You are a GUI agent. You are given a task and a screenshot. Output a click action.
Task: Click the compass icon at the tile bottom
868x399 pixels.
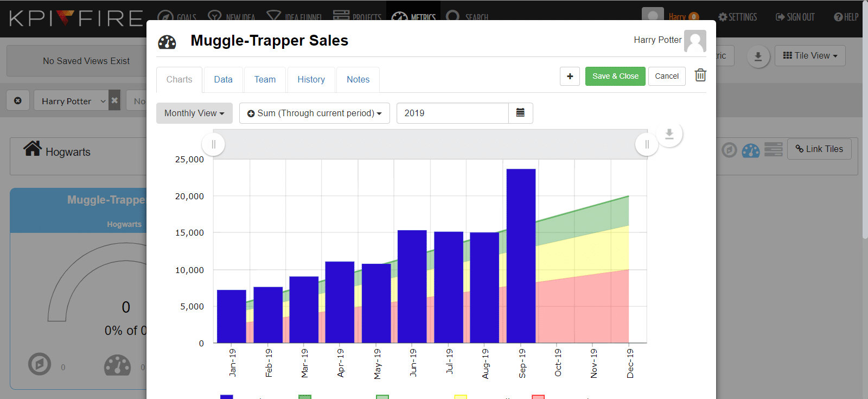[x=40, y=364]
